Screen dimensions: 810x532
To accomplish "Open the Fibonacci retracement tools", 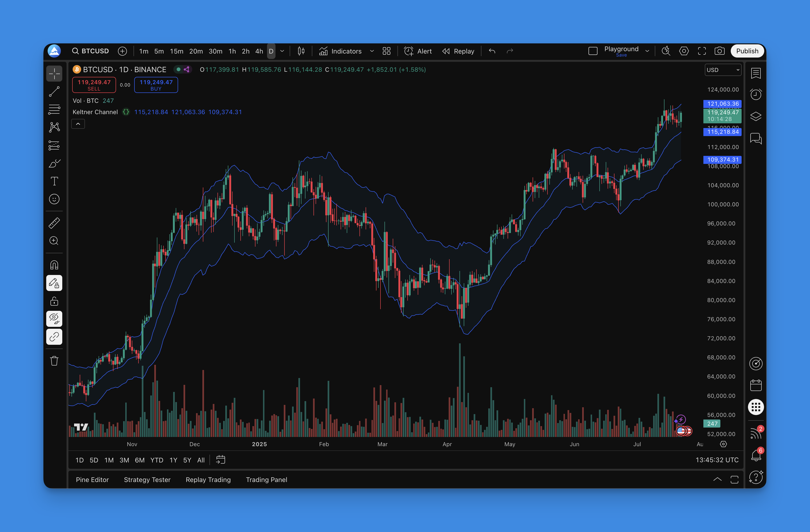I will pyautogui.click(x=54, y=109).
